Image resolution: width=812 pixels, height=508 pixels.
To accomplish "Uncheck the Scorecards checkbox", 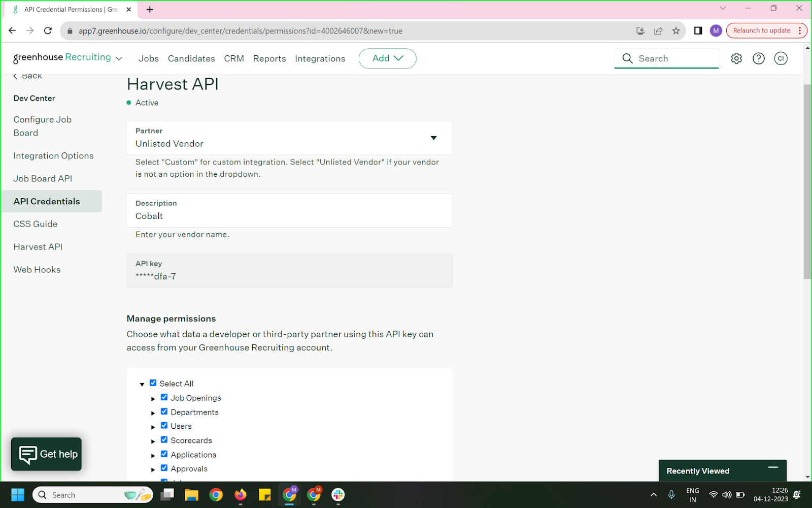I will [x=164, y=440].
